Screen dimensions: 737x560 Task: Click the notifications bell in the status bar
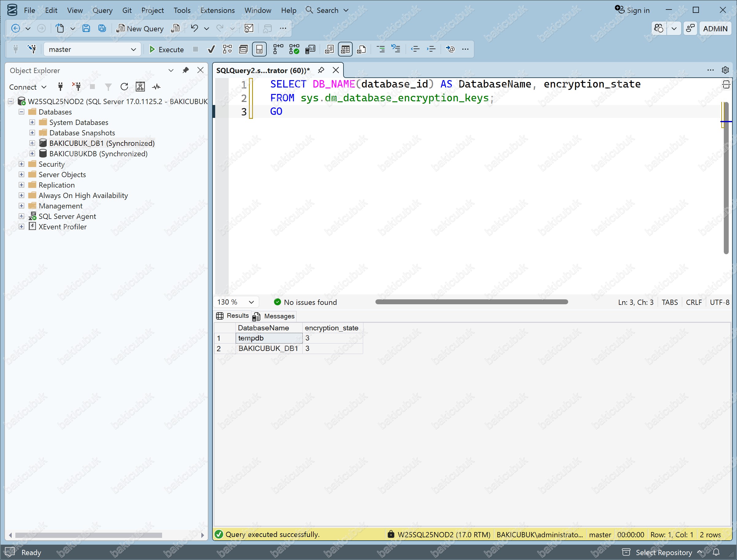click(716, 552)
